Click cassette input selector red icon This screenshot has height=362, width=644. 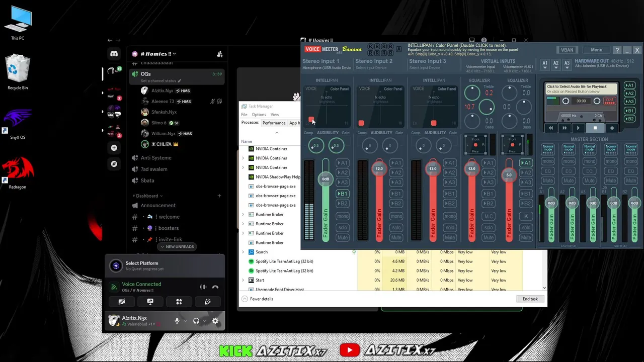click(x=610, y=101)
